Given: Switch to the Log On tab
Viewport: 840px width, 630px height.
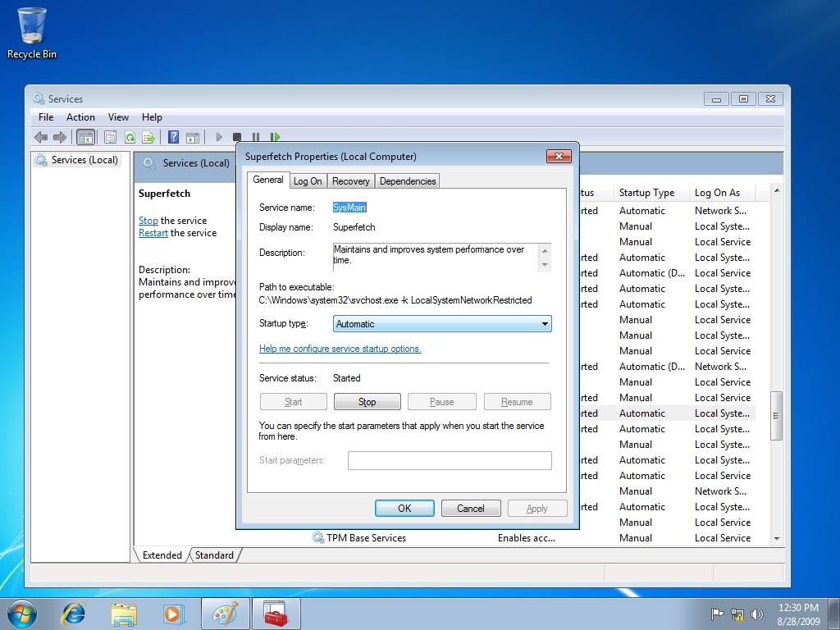Looking at the screenshot, I should 308,181.
